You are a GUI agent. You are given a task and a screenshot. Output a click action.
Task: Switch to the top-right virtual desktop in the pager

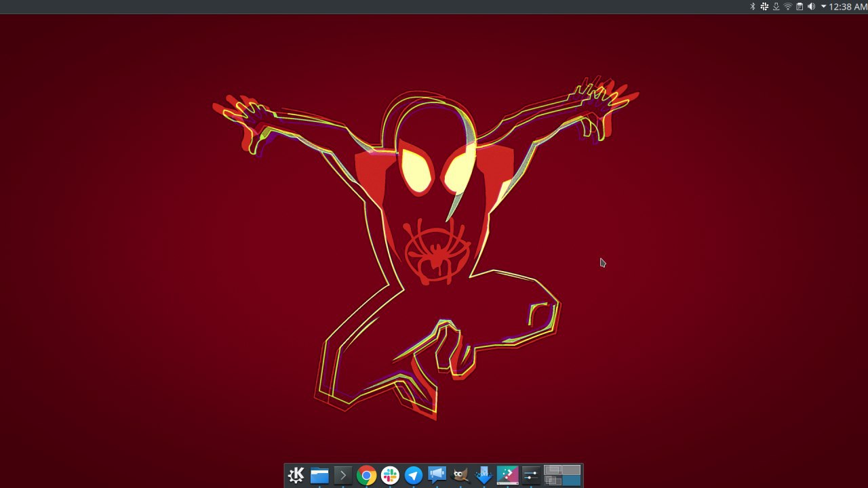pyautogui.click(x=572, y=470)
